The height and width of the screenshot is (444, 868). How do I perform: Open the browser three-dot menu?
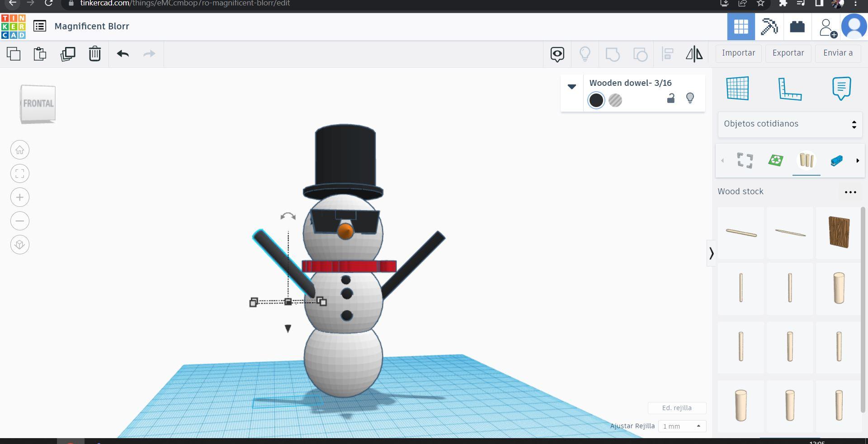(x=856, y=3)
